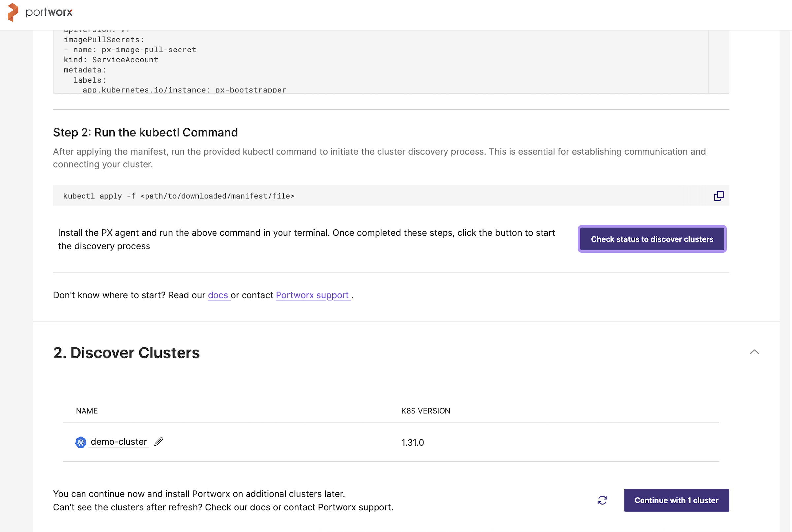Screen dimensions: 792x532
Task: Click the portworx wordmark text
Action: pos(49,12)
